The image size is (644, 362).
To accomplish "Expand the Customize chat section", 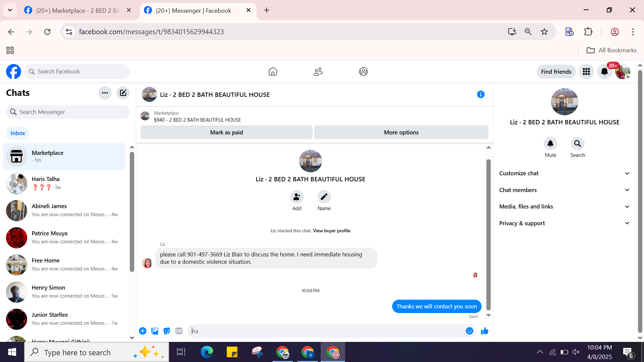I will tap(564, 173).
